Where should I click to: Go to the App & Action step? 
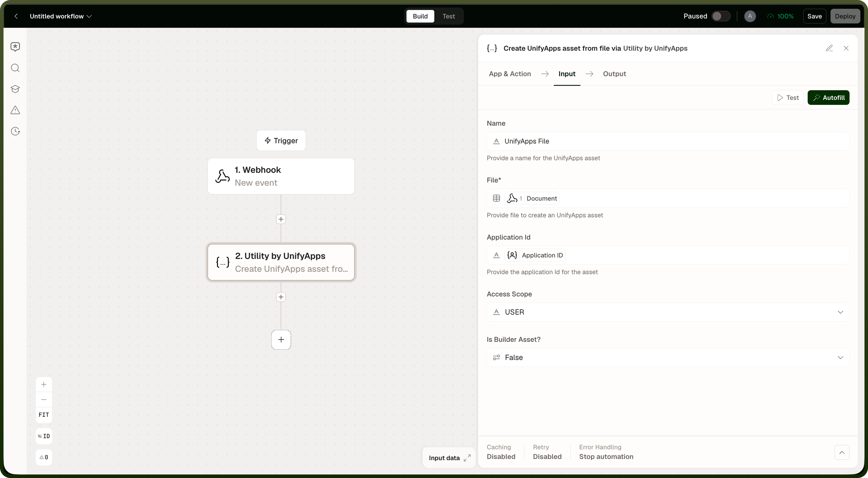tap(510, 74)
